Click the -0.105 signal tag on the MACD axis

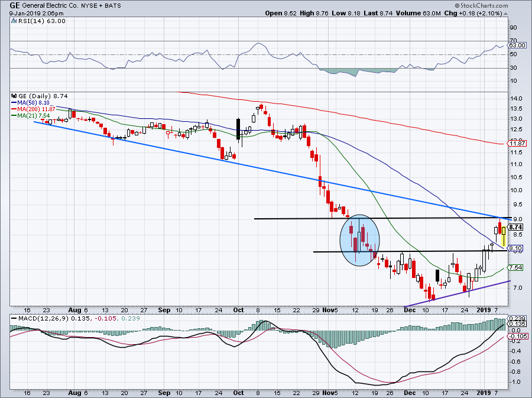(x=518, y=336)
